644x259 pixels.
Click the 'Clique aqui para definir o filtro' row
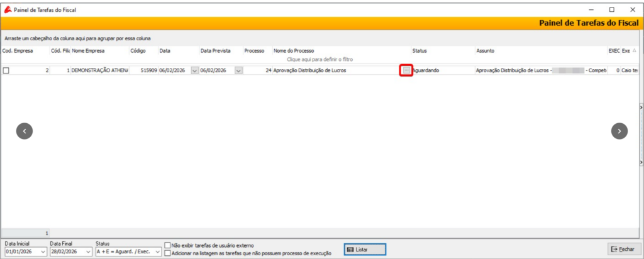pos(319,58)
